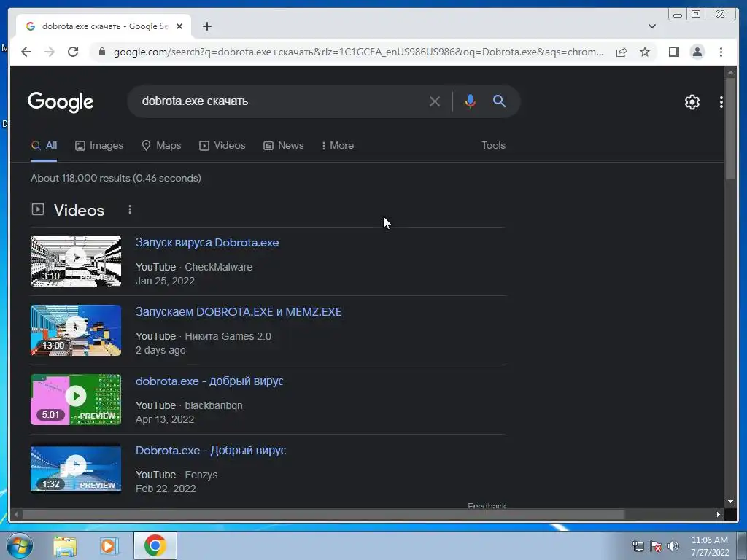
Task: Click the forward navigation arrow
Action: (50, 52)
